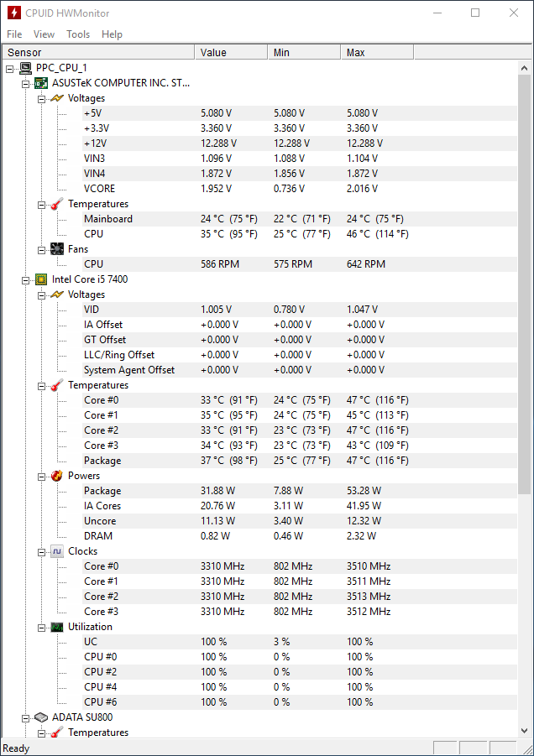Click the motherboard Voltages lightning icon
This screenshot has height=756, width=534.
[57, 98]
